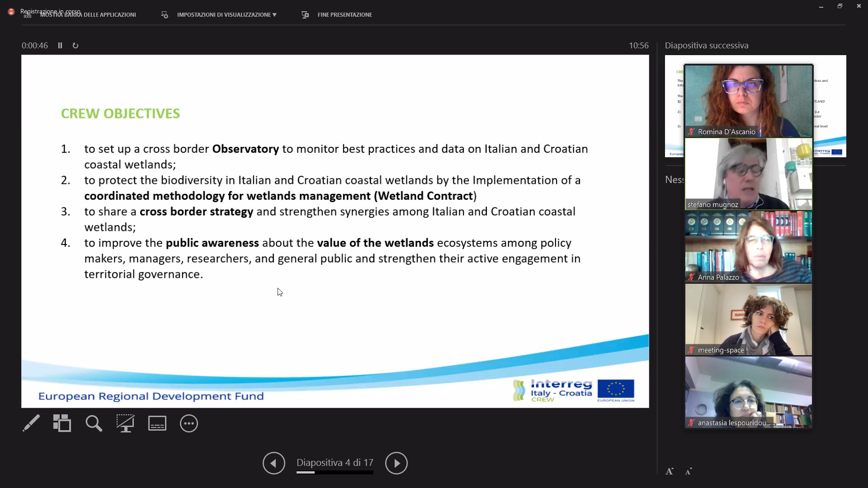The image size is (868, 488).
Task: Increase notes text size
Action: pos(670,472)
